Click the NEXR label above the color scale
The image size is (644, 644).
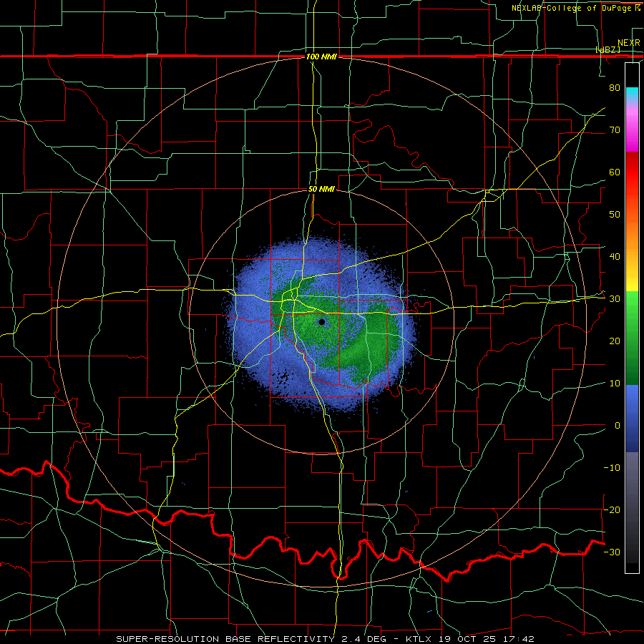tap(628, 43)
